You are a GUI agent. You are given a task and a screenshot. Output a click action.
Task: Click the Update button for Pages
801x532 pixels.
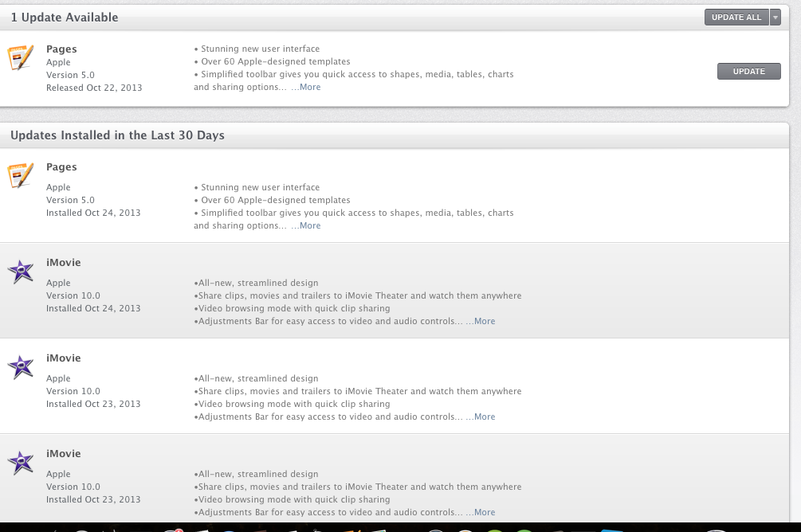[x=749, y=72]
